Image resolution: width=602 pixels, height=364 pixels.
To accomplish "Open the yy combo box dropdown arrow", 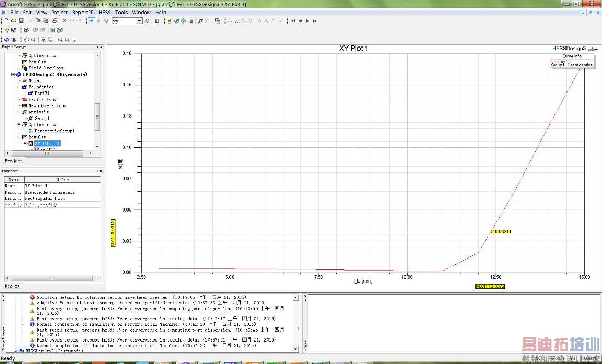I will point(139,21).
